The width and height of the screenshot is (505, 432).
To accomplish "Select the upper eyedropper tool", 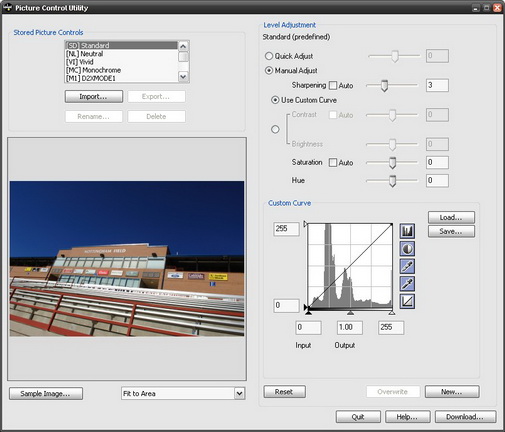I will coord(407,266).
